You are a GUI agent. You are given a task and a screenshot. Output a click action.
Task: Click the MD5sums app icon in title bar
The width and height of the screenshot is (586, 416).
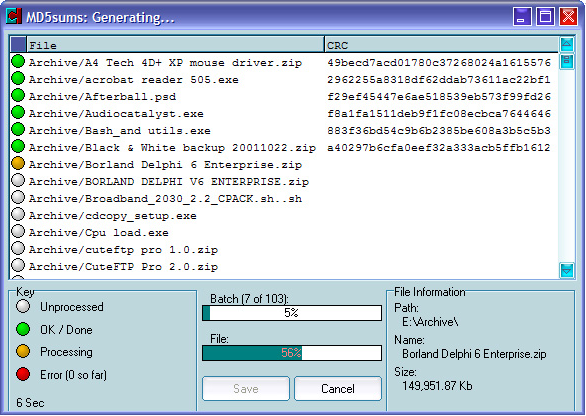click(13, 16)
